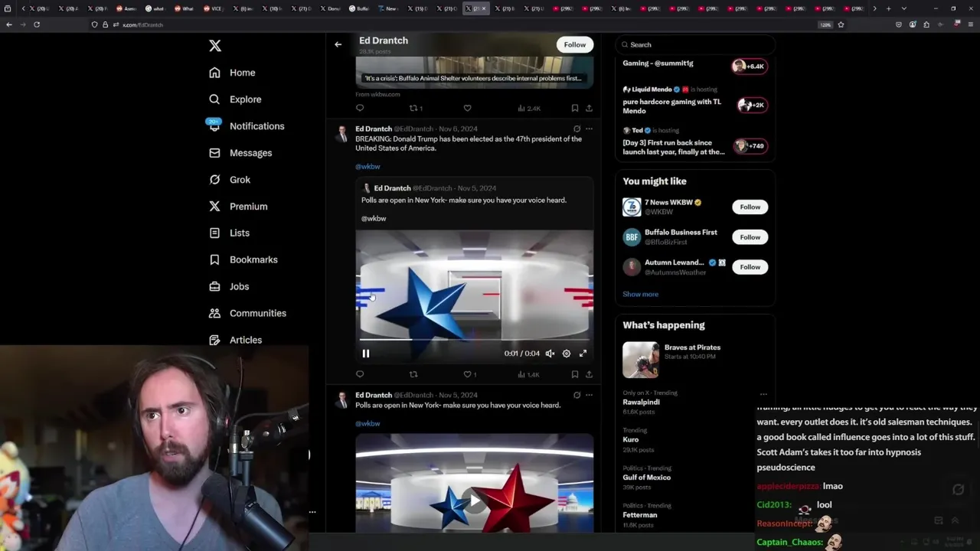Open Liquid Mendo hardcore gaming space

(x=695, y=100)
